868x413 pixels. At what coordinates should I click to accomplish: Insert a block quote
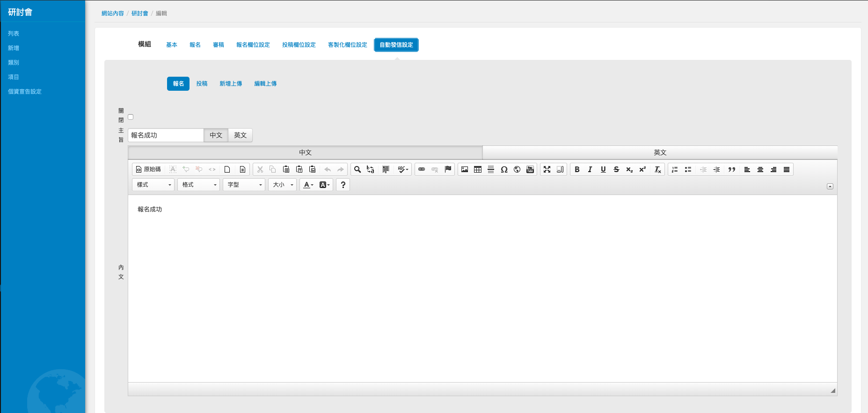(732, 169)
